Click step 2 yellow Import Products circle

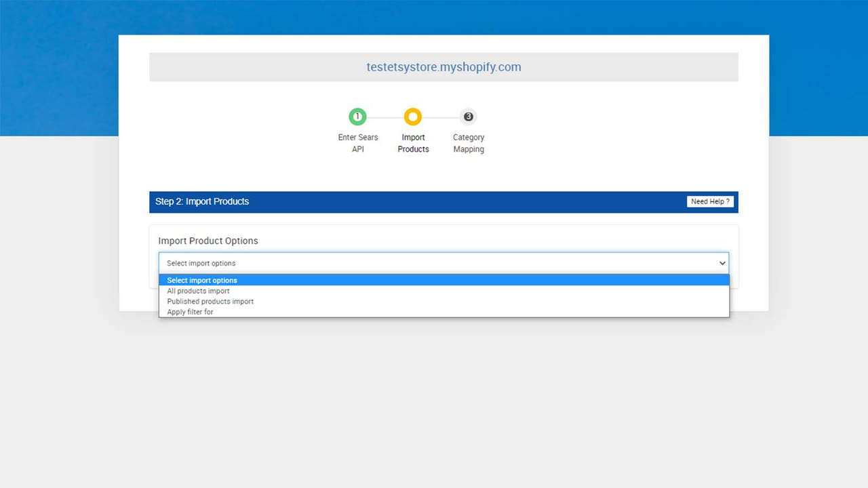[x=413, y=117]
